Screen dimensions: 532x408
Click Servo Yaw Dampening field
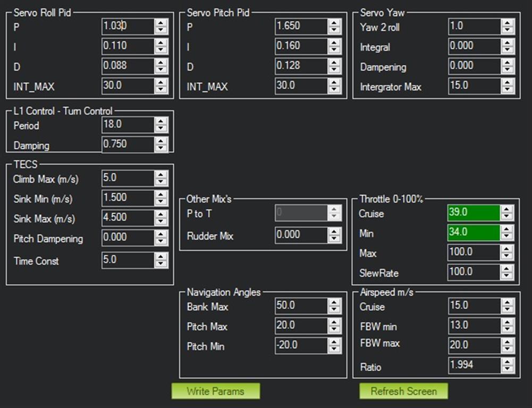(x=475, y=66)
